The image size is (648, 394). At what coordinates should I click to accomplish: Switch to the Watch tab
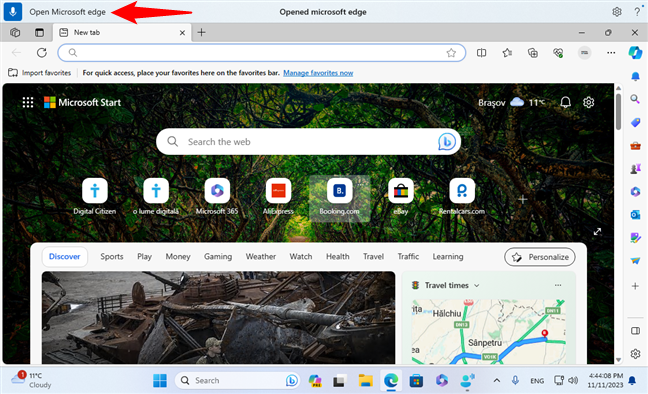[x=300, y=257]
